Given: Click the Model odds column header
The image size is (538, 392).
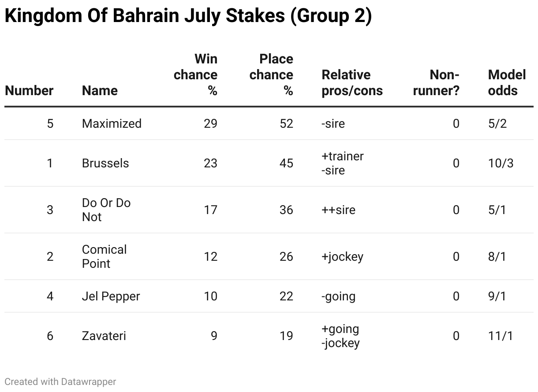Looking at the screenshot, I should [507, 82].
